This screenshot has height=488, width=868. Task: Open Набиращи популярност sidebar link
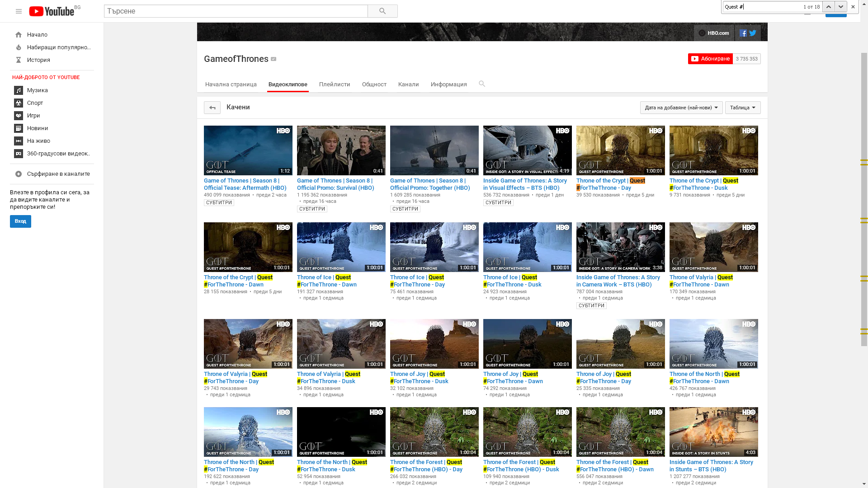tap(59, 47)
